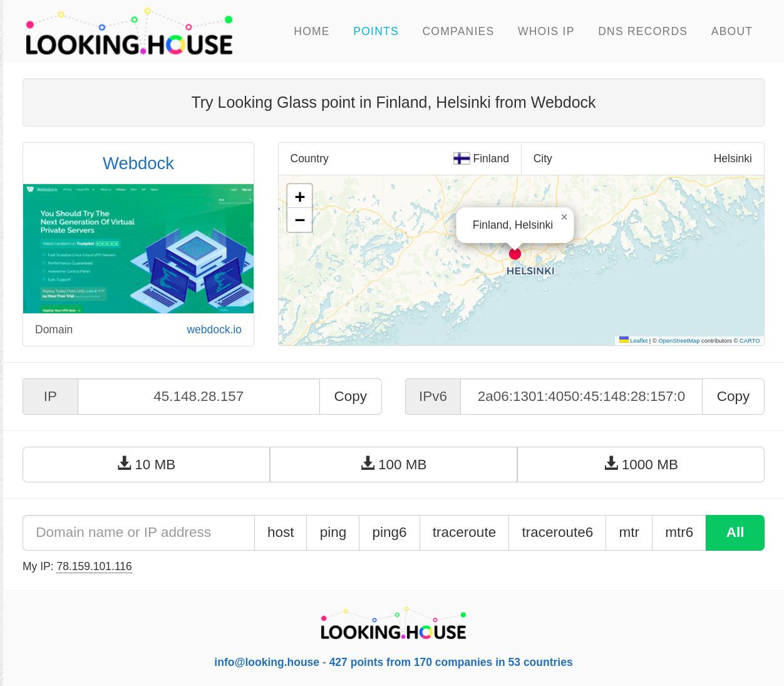Download the 1000 MB test file
This screenshot has width=784, height=686.
click(641, 464)
